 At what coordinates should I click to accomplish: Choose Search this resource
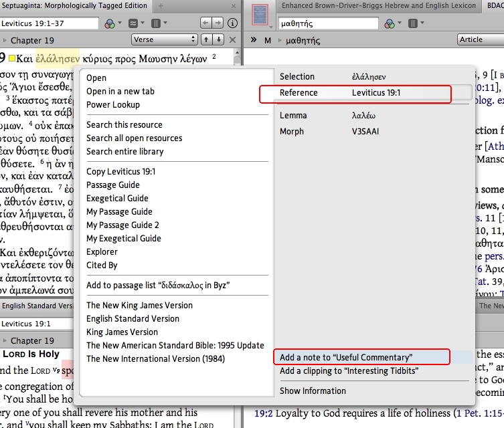pyautogui.click(x=124, y=125)
